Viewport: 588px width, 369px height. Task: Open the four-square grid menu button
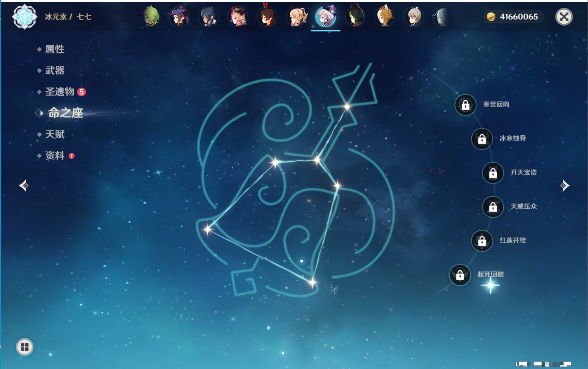pyautogui.click(x=24, y=347)
